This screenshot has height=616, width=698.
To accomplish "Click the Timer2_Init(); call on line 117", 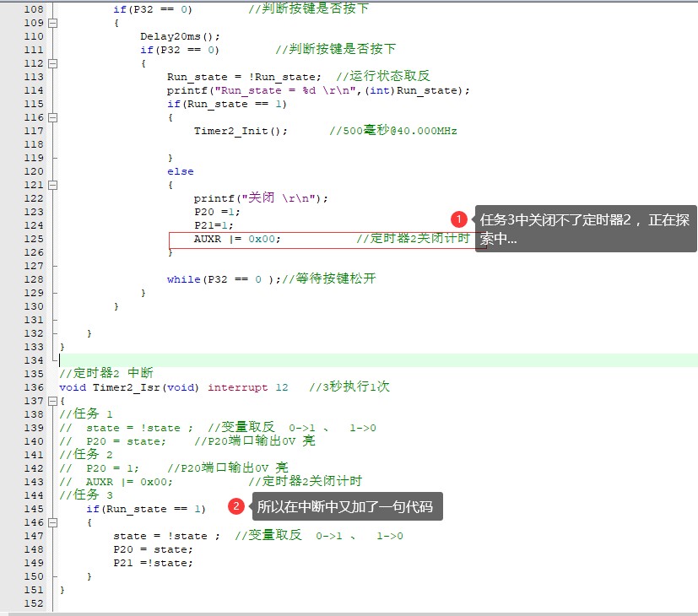I will click(241, 132).
